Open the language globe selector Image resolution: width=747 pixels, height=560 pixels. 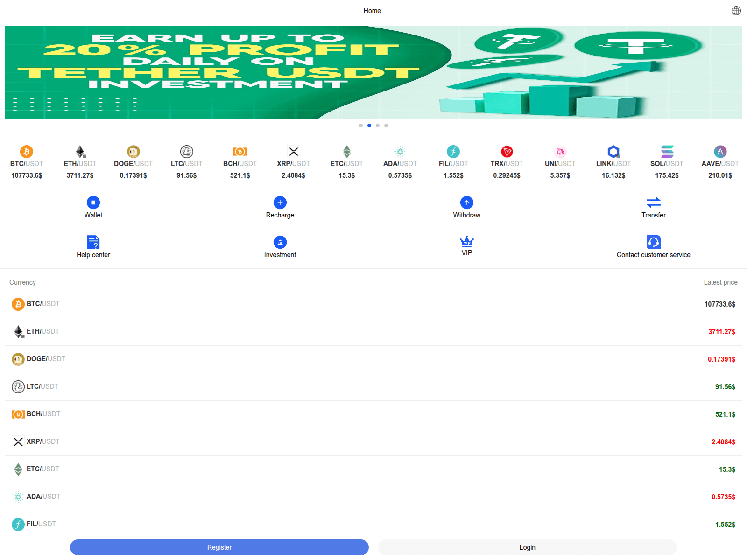pyautogui.click(x=735, y=10)
